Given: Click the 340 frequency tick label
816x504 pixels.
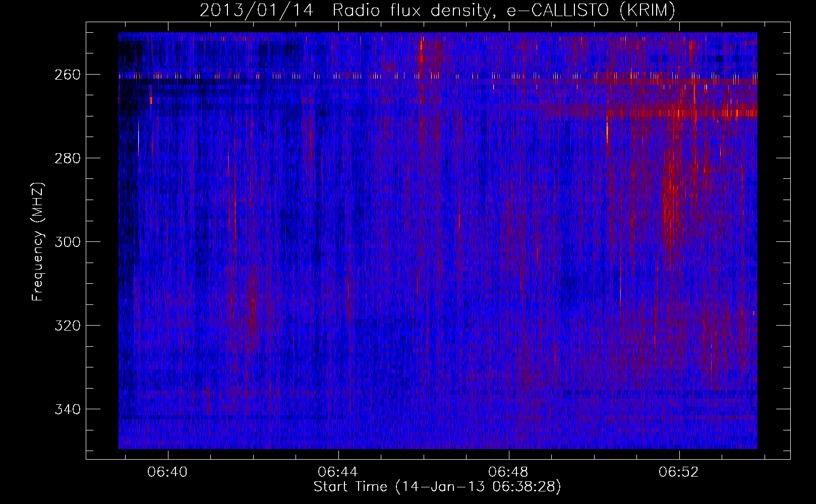Looking at the screenshot, I should (68, 409).
